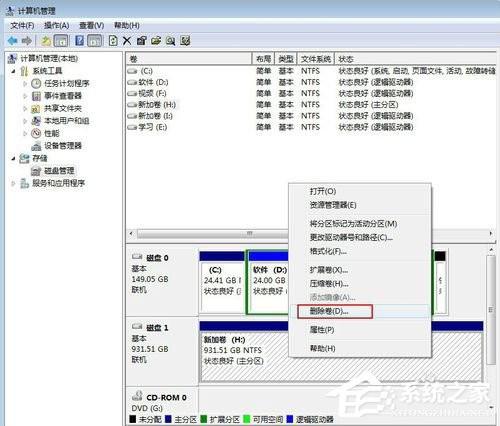Viewport: 500px width, 426px height.
Task: Select Computer Management (计算机管理(本地)) root node
Action: coord(49,59)
